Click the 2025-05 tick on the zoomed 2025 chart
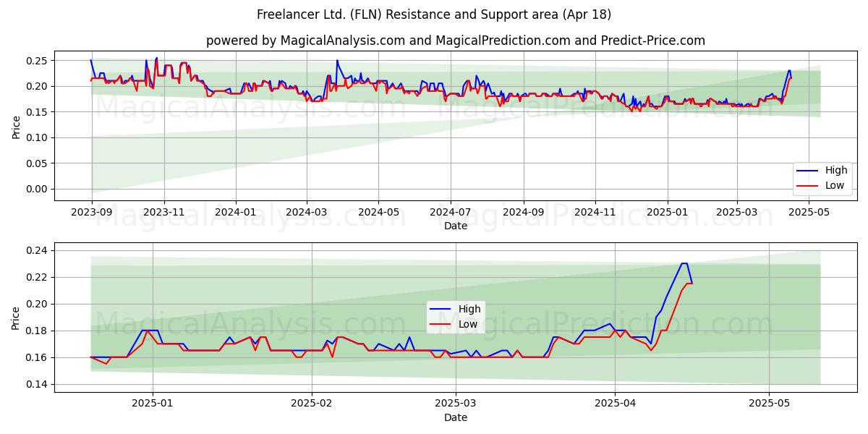 (x=770, y=404)
